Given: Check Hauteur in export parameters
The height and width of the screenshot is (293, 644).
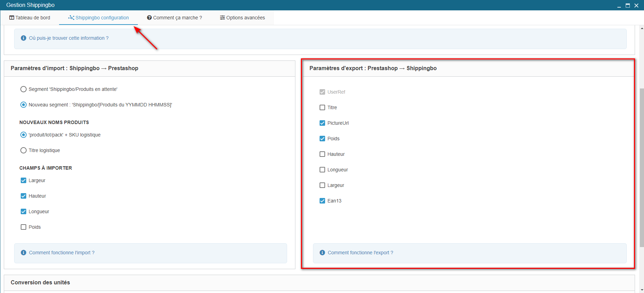Looking at the screenshot, I should point(322,154).
